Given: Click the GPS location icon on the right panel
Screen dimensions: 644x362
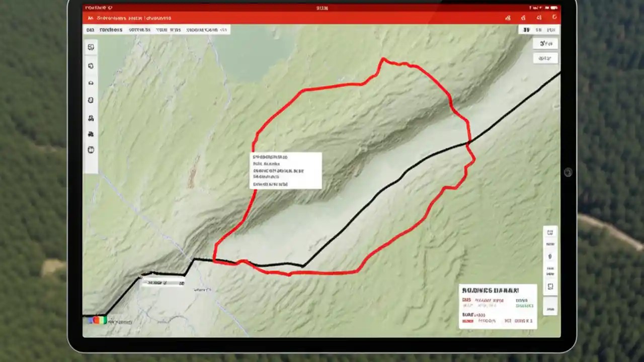Looking at the screenshot, I should [550, 256].
